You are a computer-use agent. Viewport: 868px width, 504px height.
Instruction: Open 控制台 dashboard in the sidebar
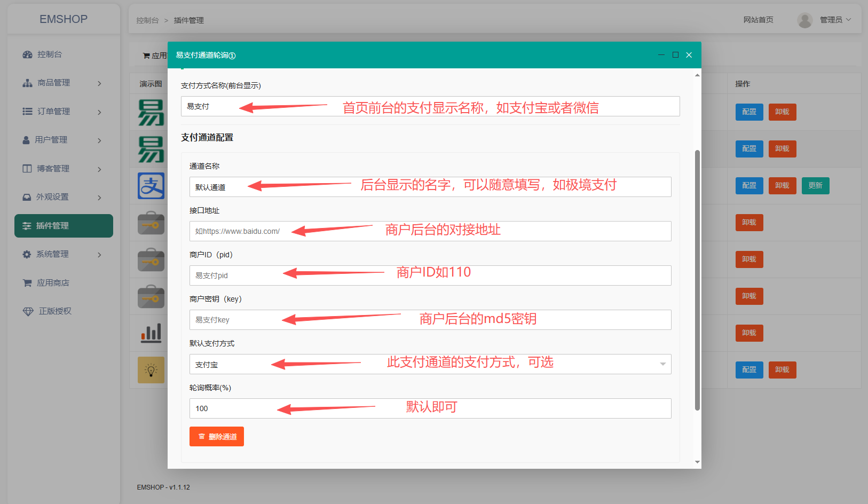(x=50, y=54)
